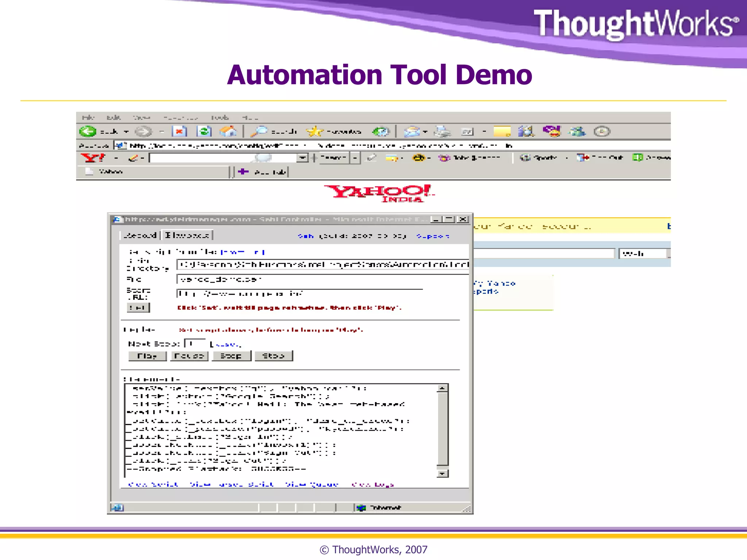Click the purple messenger smiley toolbar icon
This screenshot has width=747, height=560.
[x=551, y=131]
